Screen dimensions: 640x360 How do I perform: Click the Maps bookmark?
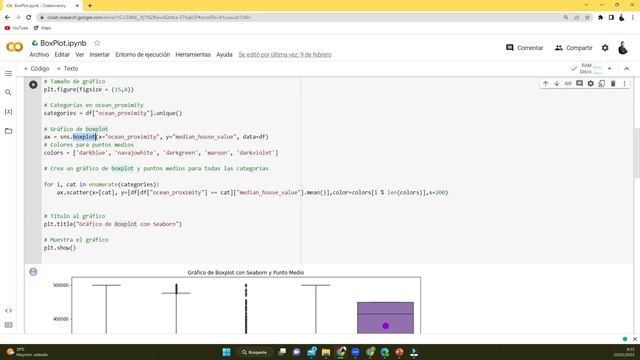[x=42, y=28]
